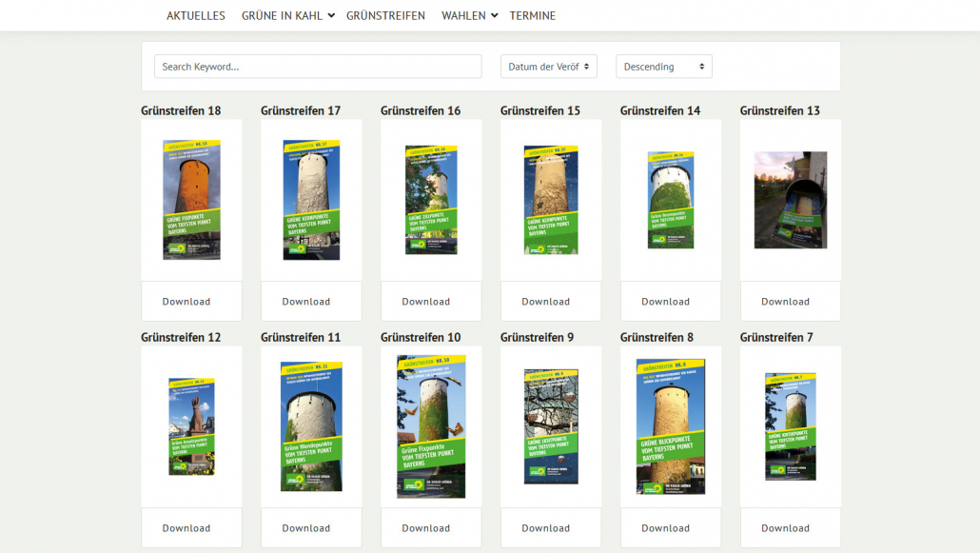Click Download under Grünstreifen 7
980x553 pixels.
coord(786,528)
